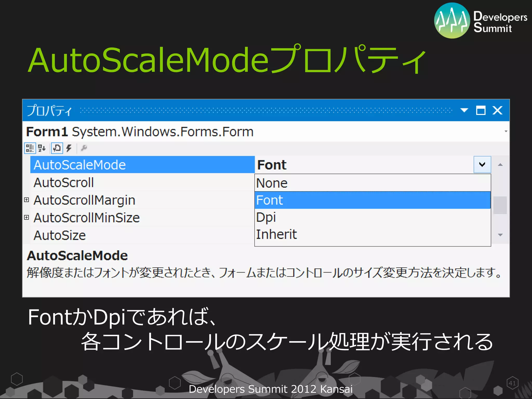This screenshot has height=399, width=532.
Task: Choose None in the AutoScaleMode list
Action: coord(373,183)
